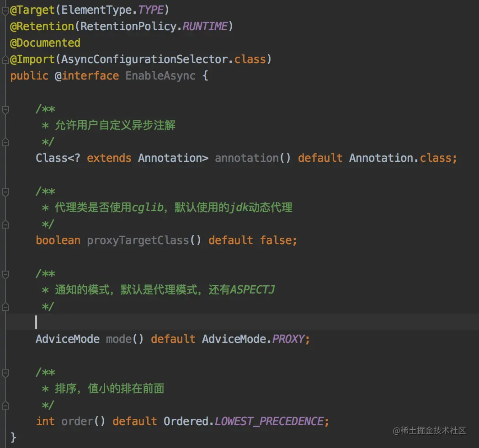Click the extends keyword
This screenshot has width=479, height=448.
point(109,158)
